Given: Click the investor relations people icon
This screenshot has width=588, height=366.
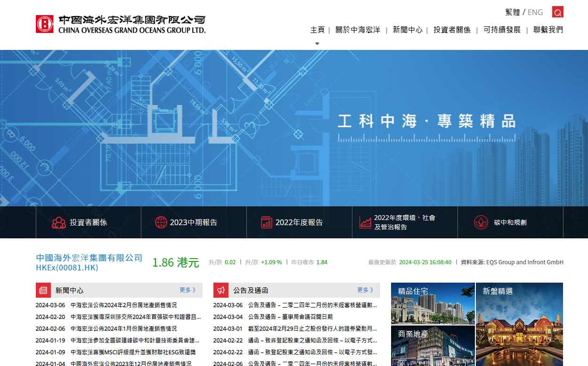Looking at the screenshot, I should coord(58,222).
